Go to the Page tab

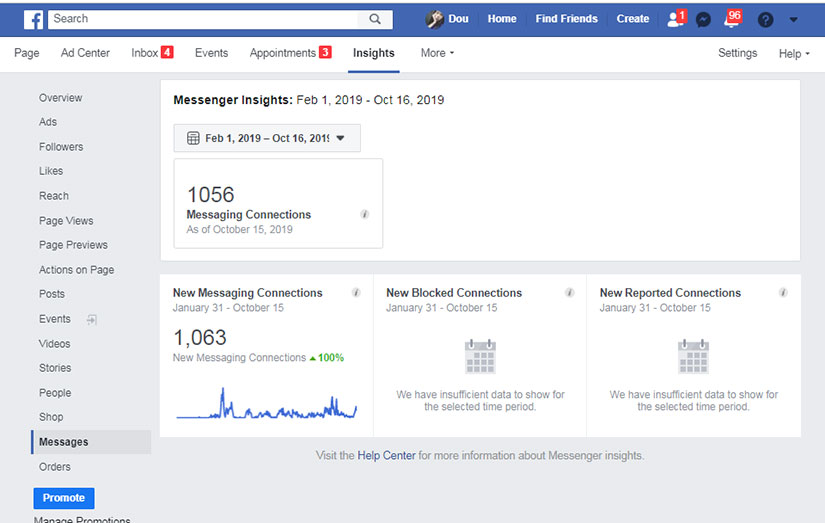click(27, 53)
